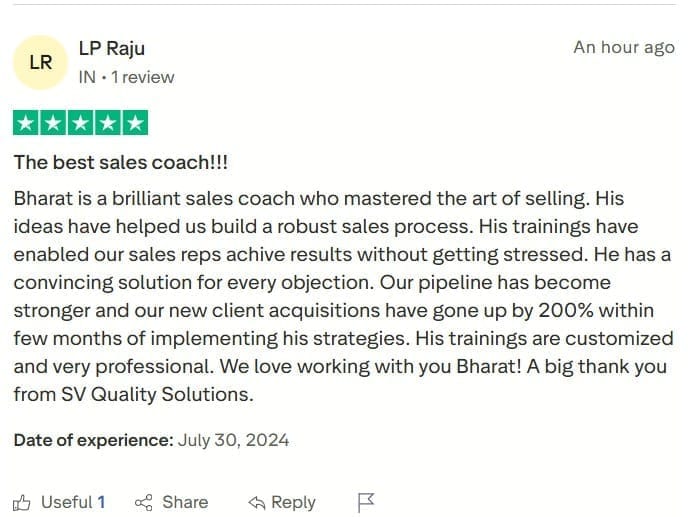
Task: Click the third green rating star
Action: [80, 122]
